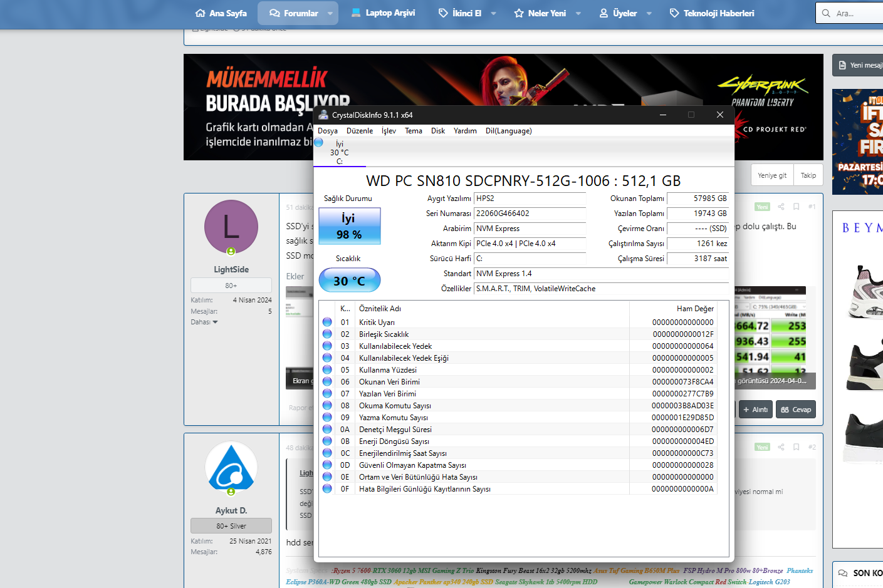Image resolution: width=883 pixels, height=588 pixels.
Task: Click the Takip button on the thread
Action: click(x=808, y=175)
